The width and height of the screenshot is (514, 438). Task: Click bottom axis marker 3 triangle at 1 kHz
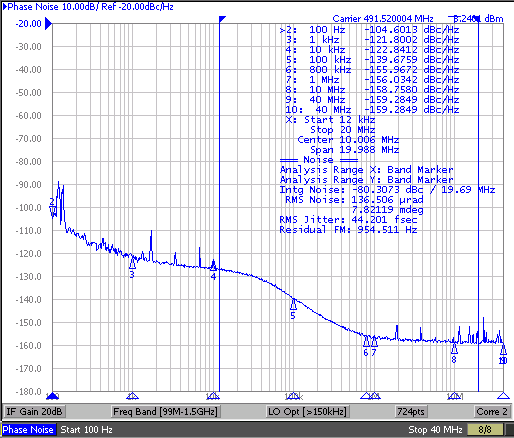[x=132, y=396]
